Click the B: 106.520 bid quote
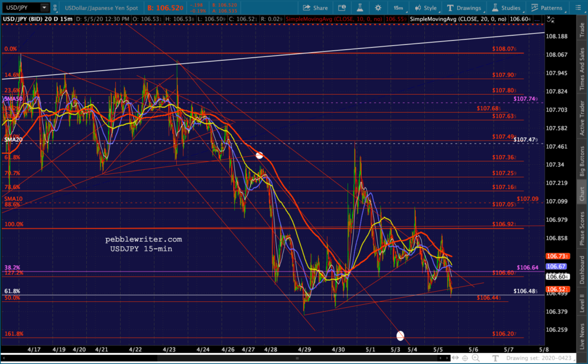This screenshot has width=588, height=364. pyautogui.click(x=165, y=8)
